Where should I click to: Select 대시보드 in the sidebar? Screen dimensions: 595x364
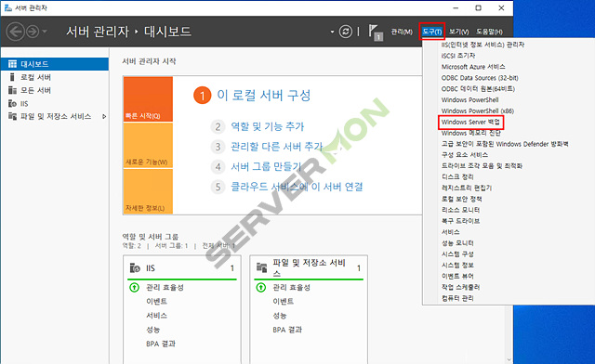pos(55,64)
